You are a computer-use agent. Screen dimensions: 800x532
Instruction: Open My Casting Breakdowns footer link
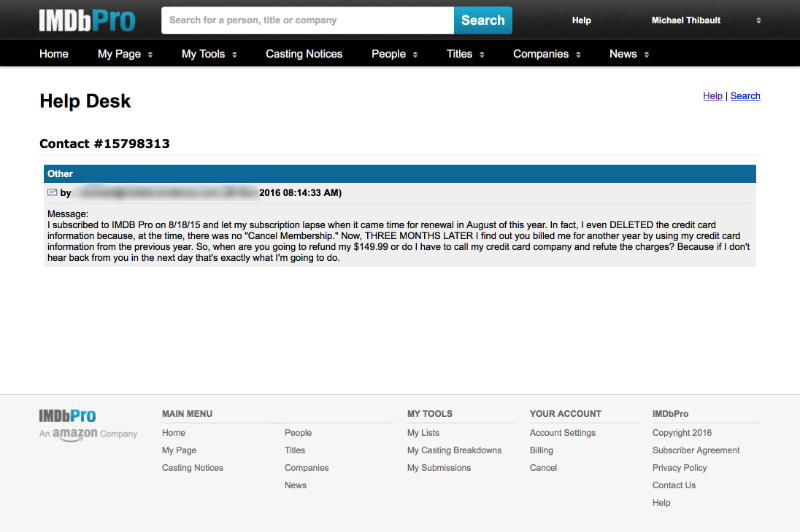tap(454, 450)
